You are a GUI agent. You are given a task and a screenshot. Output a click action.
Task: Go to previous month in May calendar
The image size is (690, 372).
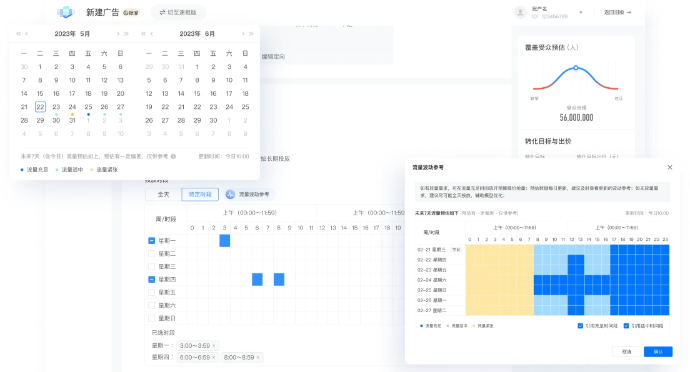(27, 33)
